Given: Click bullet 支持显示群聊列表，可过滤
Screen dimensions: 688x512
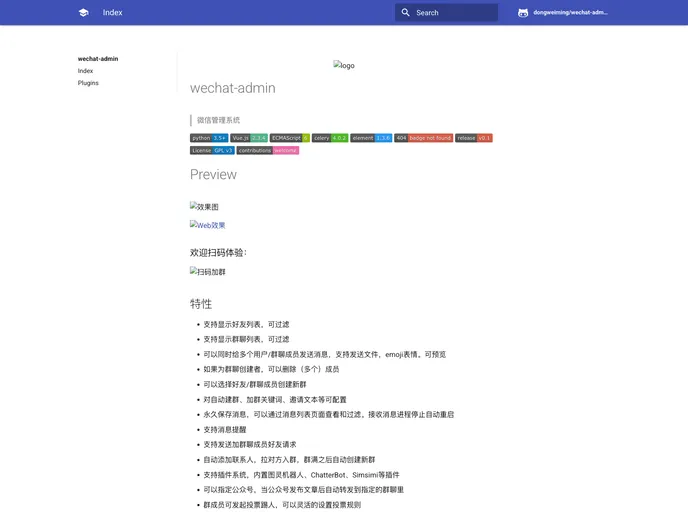Looking at the screenshot, I should click(x=246, y=340).
